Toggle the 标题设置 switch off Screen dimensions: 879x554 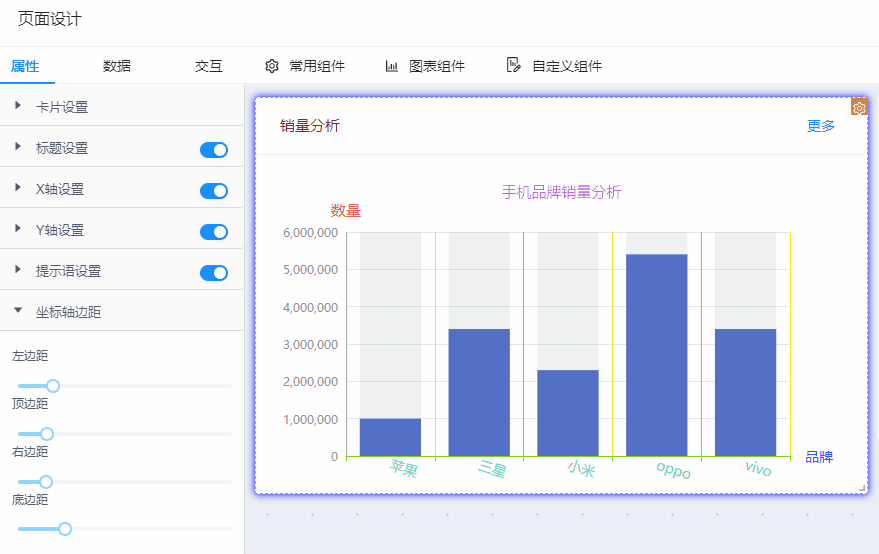(214, 150)
